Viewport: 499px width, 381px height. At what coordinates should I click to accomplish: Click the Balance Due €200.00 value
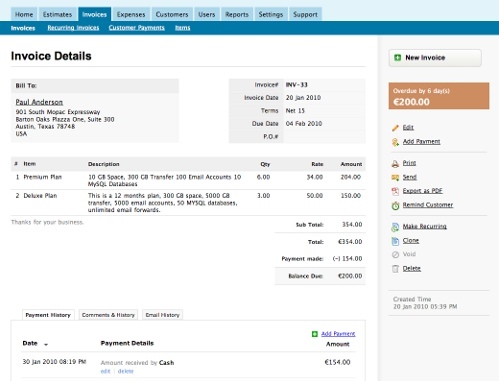[x=350, y=276]
